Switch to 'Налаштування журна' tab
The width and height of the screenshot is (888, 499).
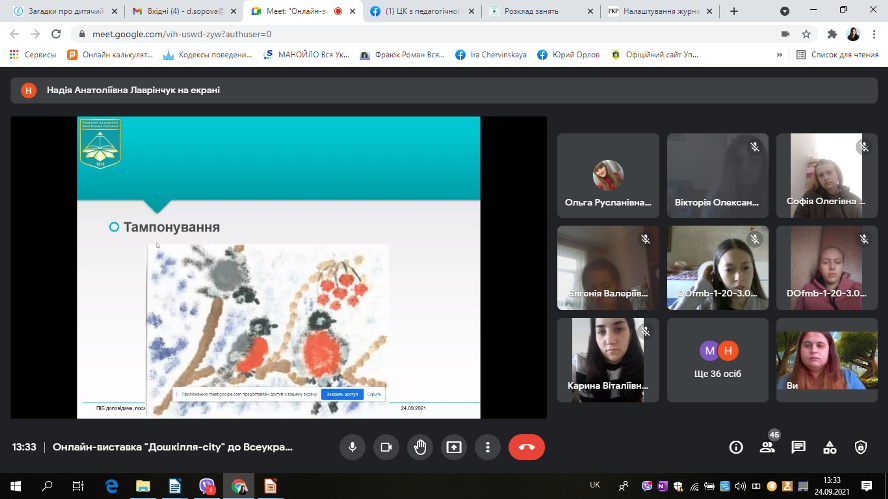pyautogui.click(x=660, y=11)
